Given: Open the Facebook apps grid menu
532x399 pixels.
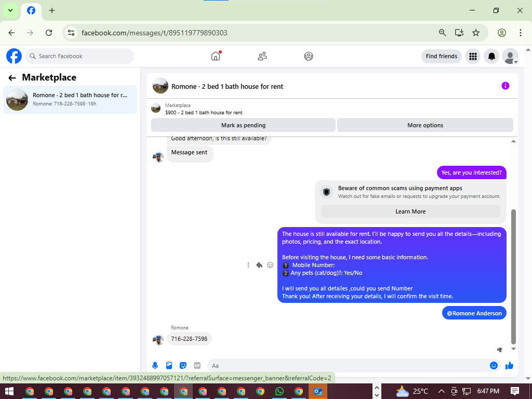Looking at the screenshot, I should pyautogui.click(x=473, y=56).
